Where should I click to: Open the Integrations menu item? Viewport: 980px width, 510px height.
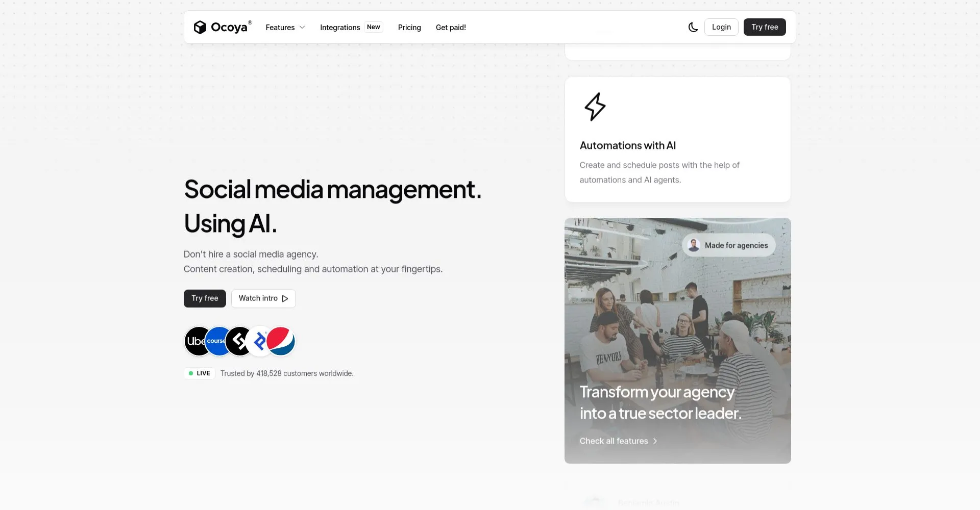(340, 28)
